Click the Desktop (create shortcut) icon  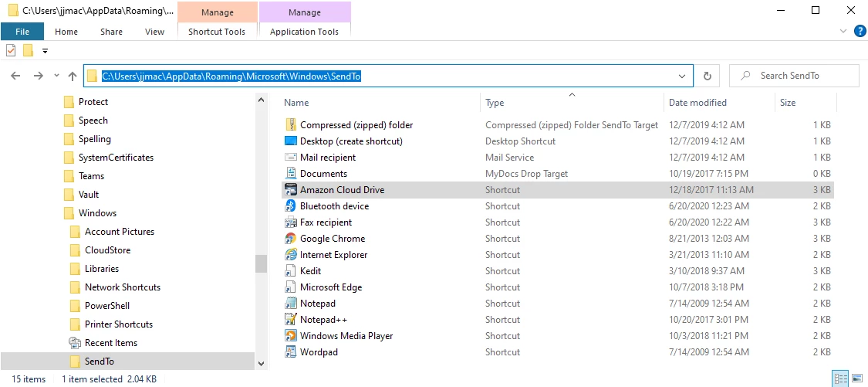point(291,141)
